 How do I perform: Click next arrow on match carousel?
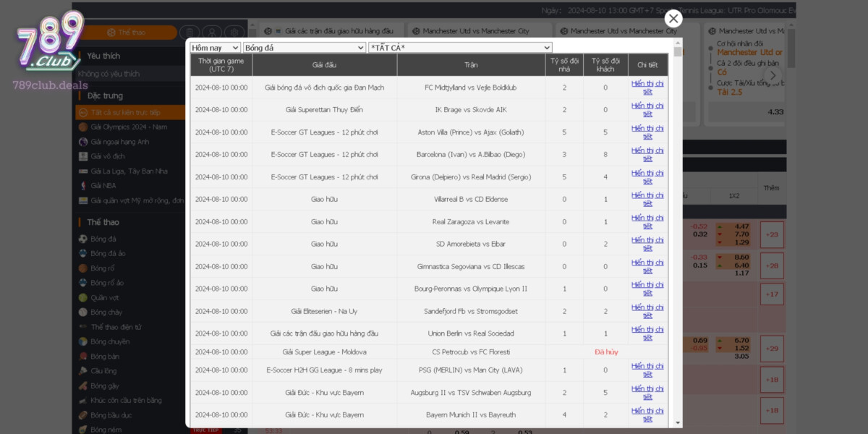click(773, 75)
